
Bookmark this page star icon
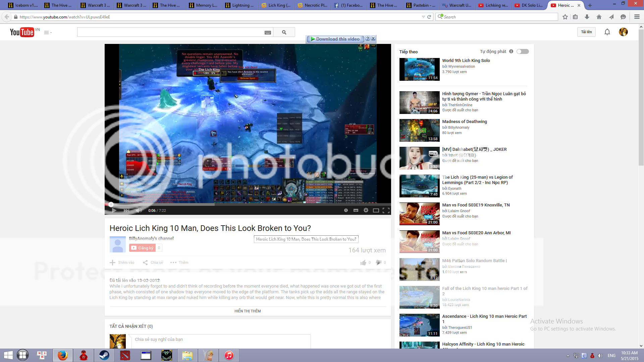click(565, 17)
